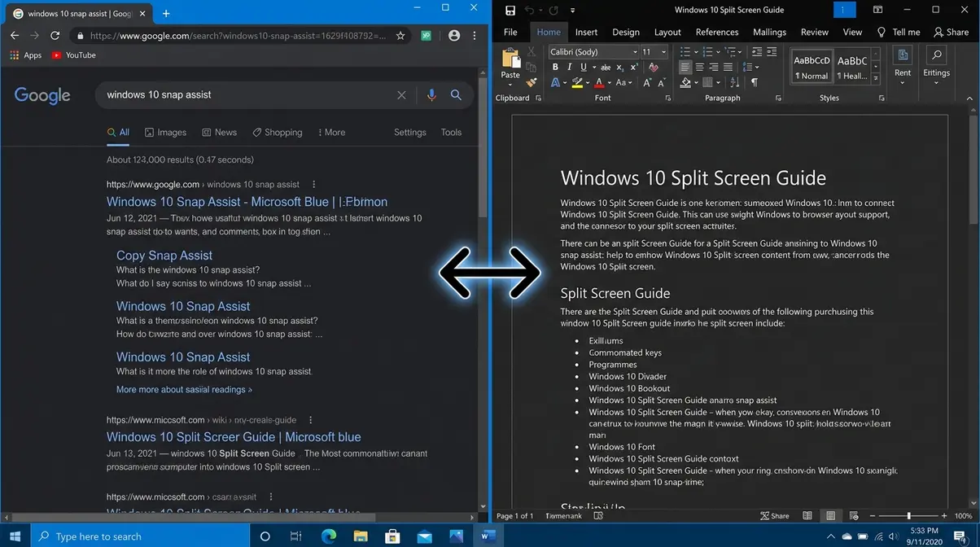
Task: Click the Share button in Word's title area
Action: (951, 32)
